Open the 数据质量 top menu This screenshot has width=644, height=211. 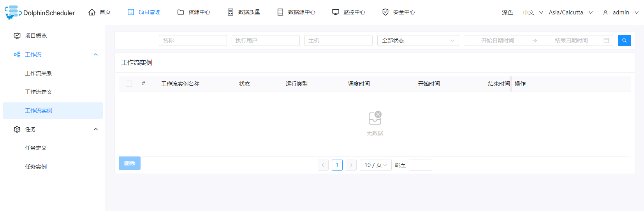click(x=249, y=12)
